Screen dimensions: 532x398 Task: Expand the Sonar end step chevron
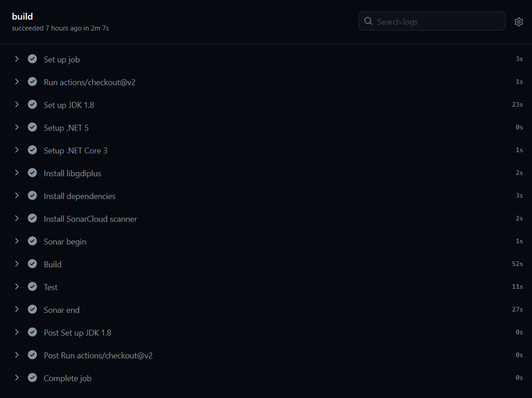(16, 309)
